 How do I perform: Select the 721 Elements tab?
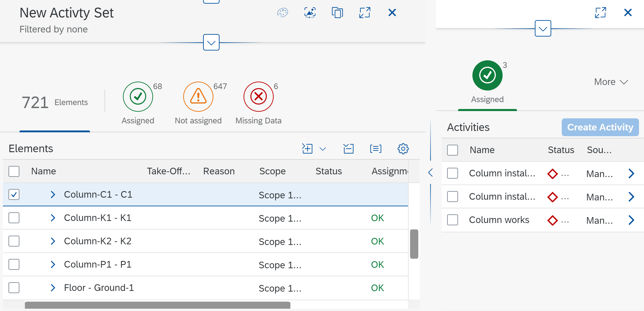[x=55, y=103]
